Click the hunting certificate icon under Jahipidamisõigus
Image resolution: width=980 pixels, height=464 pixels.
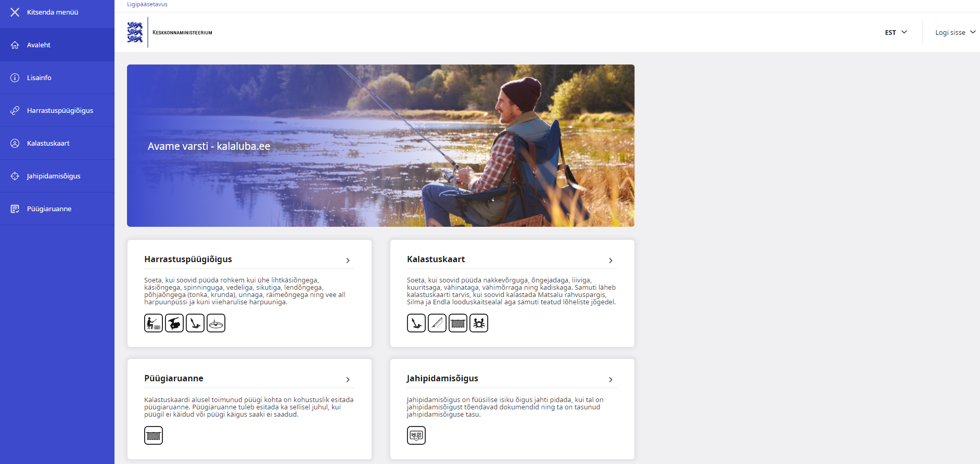coord(416,435)
